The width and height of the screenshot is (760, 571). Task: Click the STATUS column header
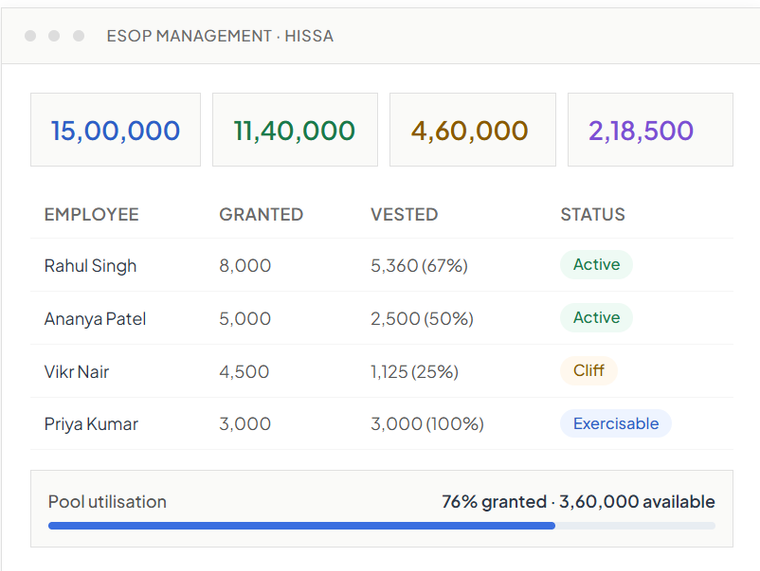point(593,214)
